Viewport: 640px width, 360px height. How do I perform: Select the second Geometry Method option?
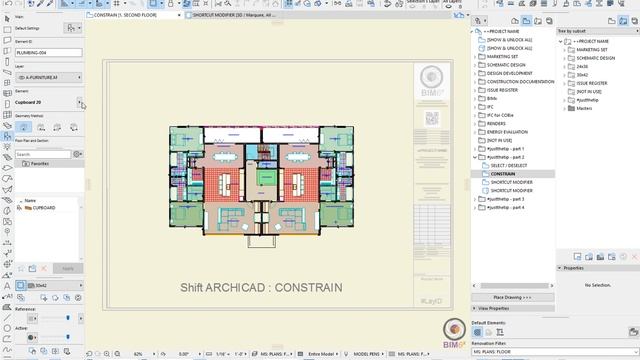tap(41, 127)
